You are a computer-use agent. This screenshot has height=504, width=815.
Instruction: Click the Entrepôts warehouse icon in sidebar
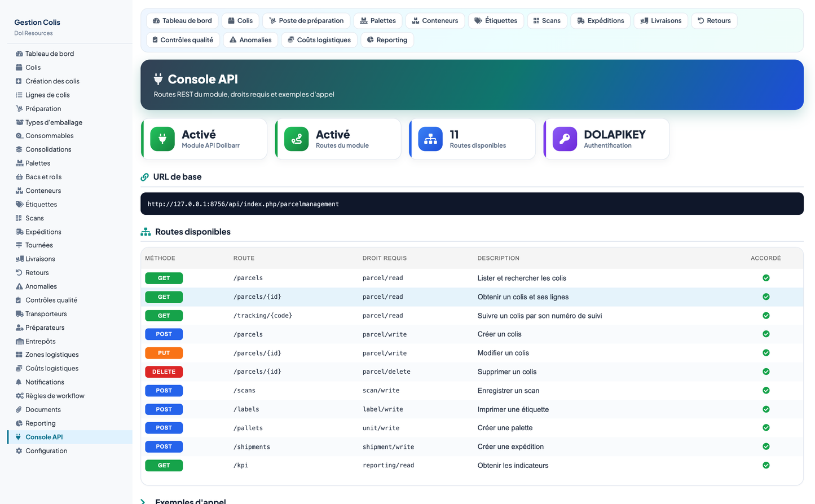(19, 341)
